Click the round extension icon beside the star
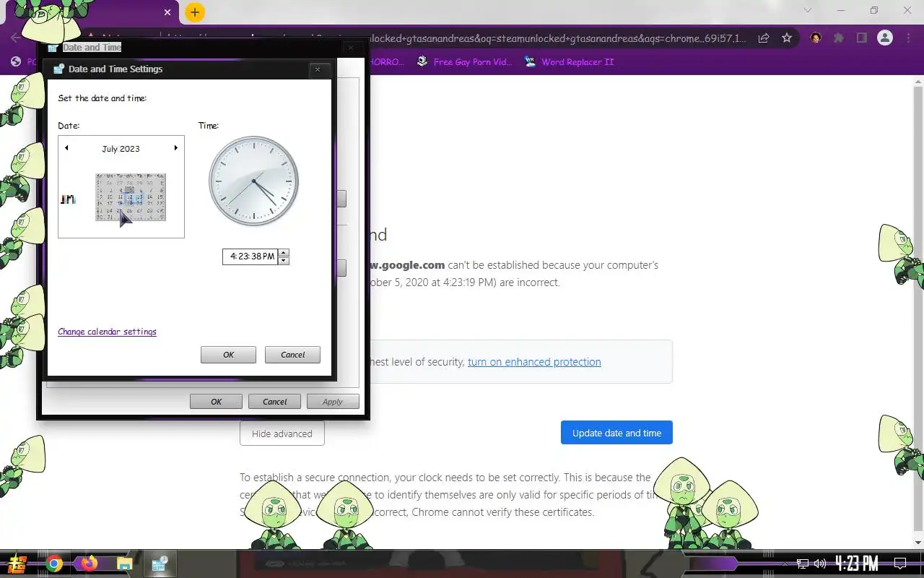The height and width of the screenshot is (578, 924). tap(816, 38)
